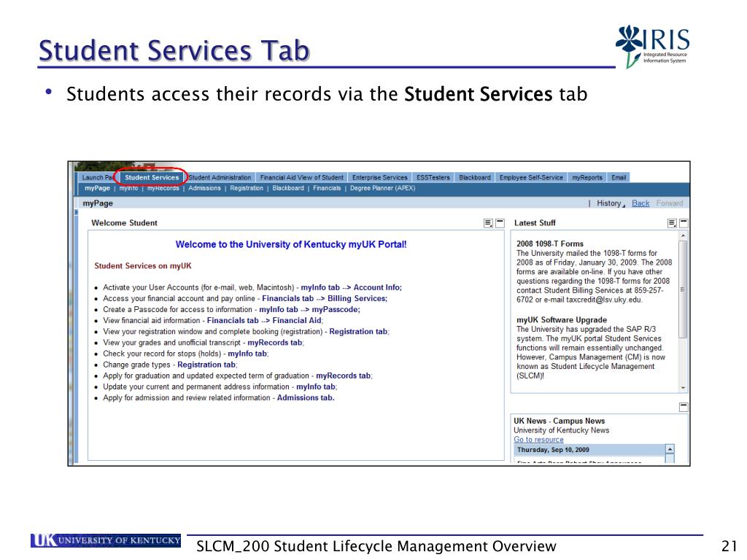Open Financial Aid View of Student tab
Image resolution: width=747 pixels, height=560 pixels.
(x=301, y=177)
